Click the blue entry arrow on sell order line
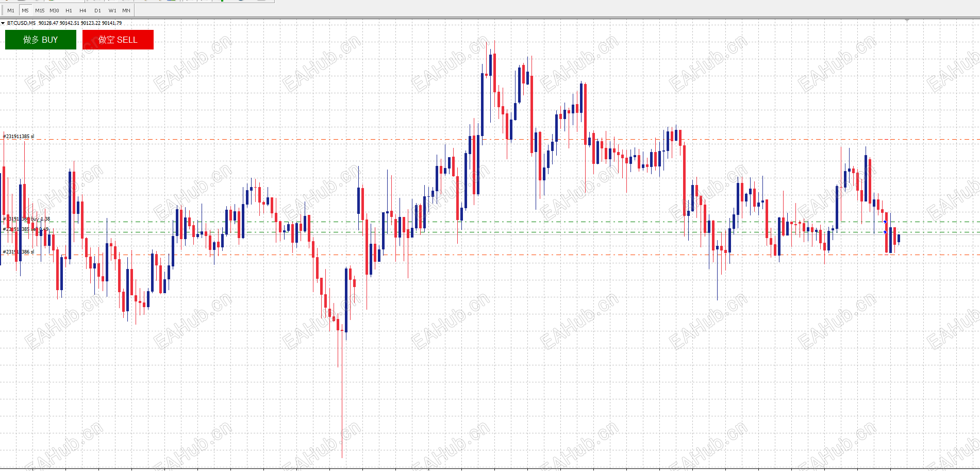980x471 pixels. [x=885, y=232]
